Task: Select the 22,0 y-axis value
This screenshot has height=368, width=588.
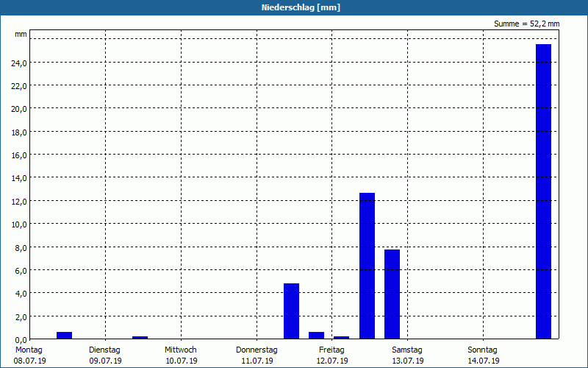Action: (19, 86)
